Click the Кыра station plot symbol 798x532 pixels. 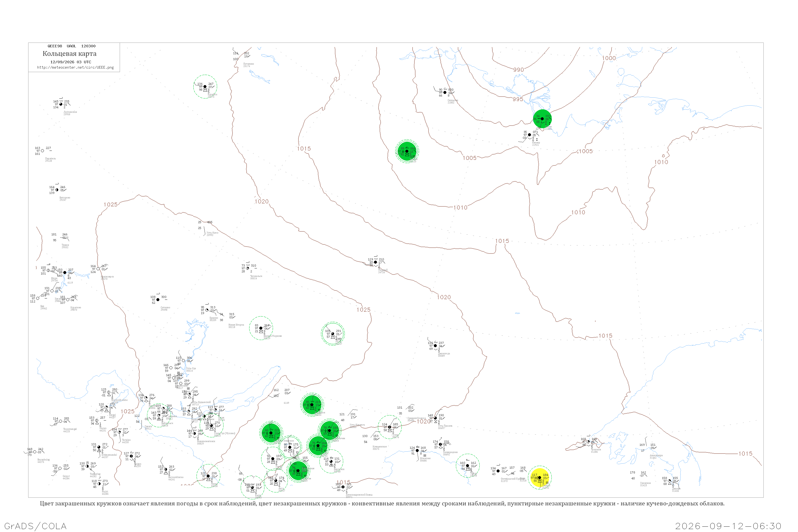coord(252,488)
